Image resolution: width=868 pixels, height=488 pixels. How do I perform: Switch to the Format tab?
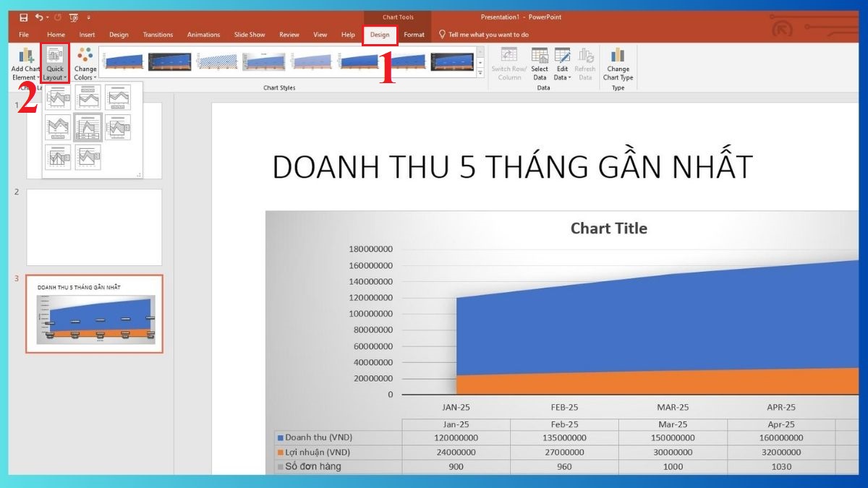[x=413, y=34]
